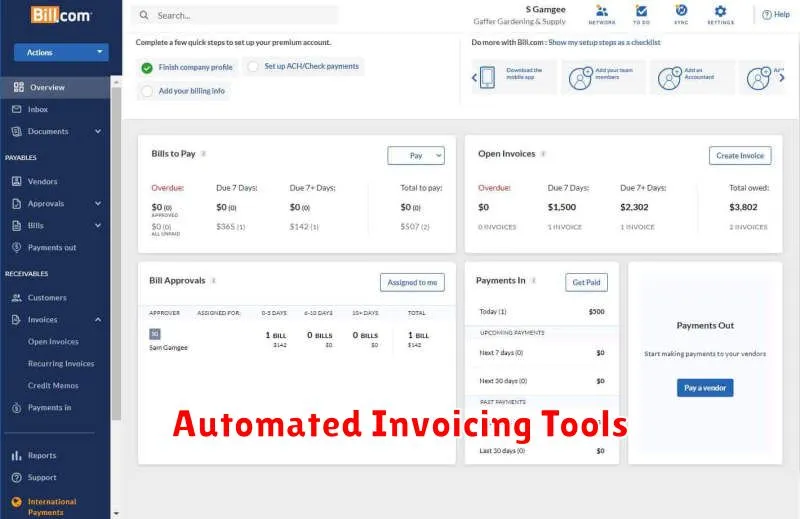Select the Overview menu item label
800x519 pixels.
(47, 87)
